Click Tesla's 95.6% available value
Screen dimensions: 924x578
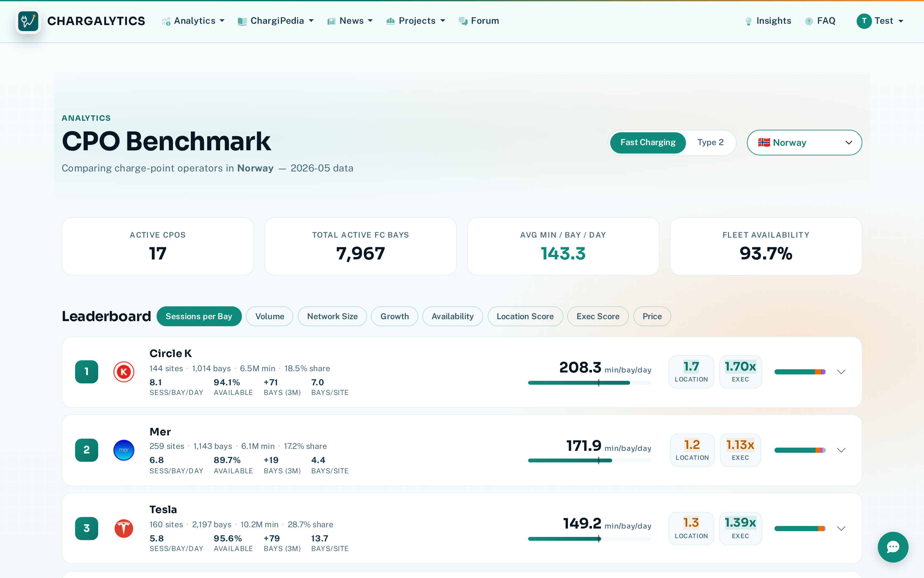coord(227,538)
